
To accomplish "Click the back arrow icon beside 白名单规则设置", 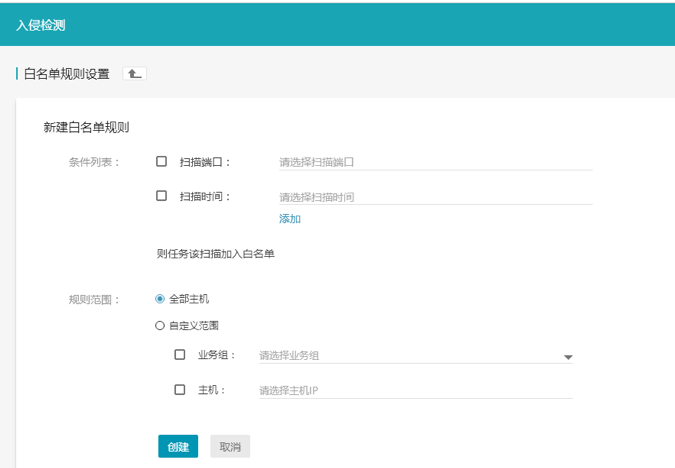I will click(x=134, y=74).
